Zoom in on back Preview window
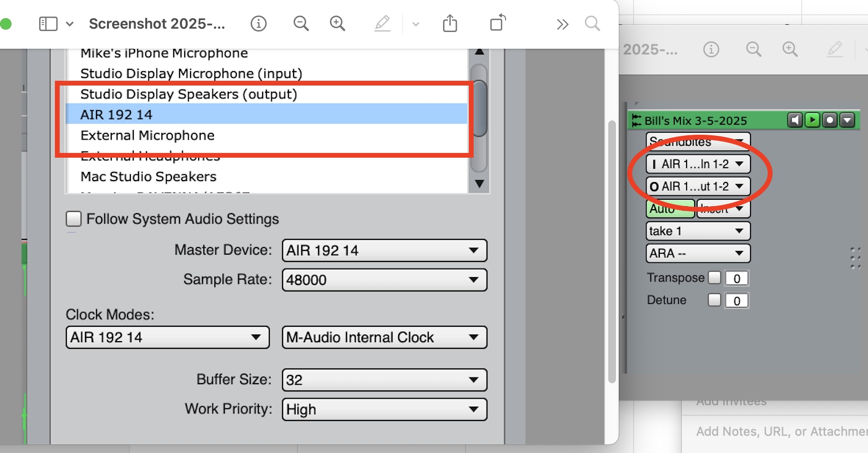This screenshot has width=868, height=453. point(790,49)
